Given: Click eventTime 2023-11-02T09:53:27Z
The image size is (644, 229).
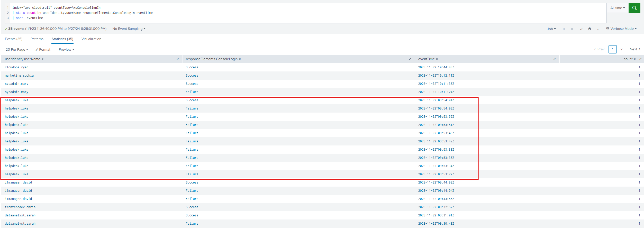Looking at the screenshot, I should point(436,174).
